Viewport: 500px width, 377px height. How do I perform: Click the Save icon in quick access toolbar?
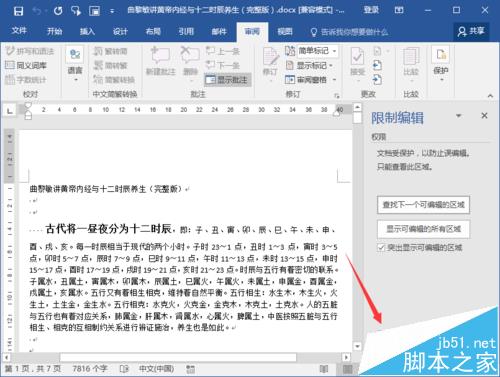coord(18,11)
